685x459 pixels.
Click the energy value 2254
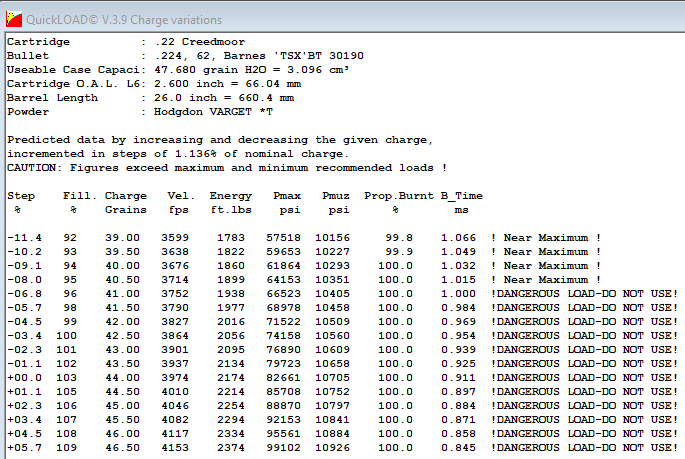point(231,405)
